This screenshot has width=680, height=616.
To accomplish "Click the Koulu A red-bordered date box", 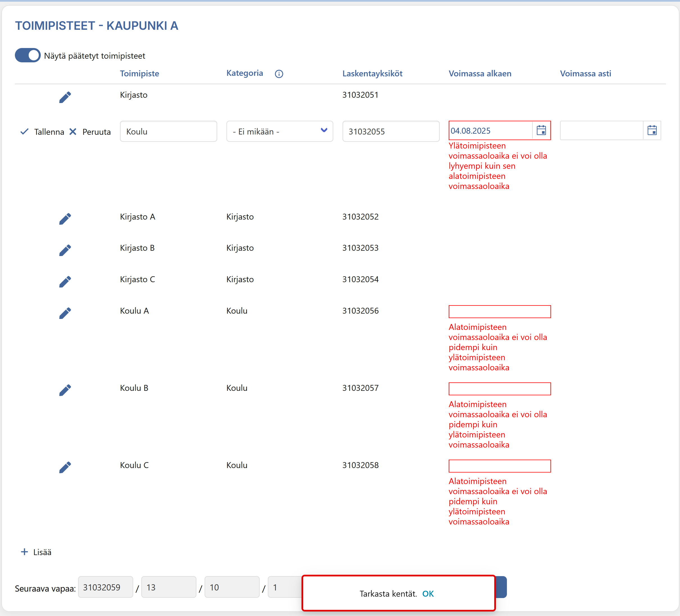I will [500, 311].
